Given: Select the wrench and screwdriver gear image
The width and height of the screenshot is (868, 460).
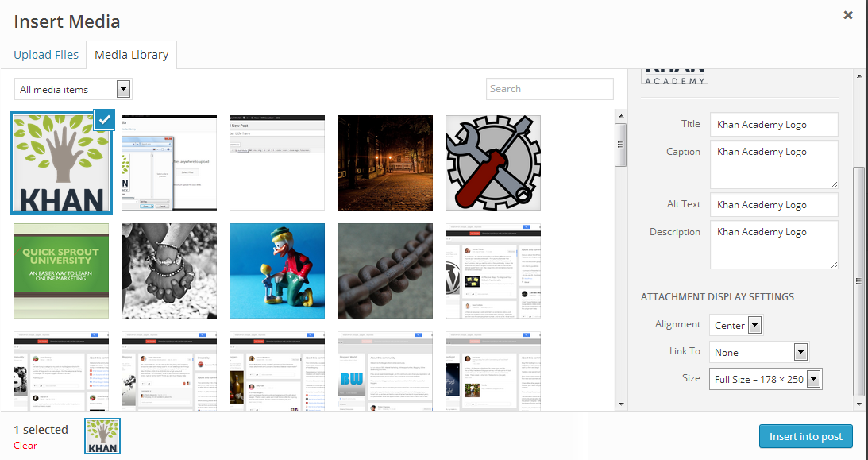Looking at the screenshot, I should pos(493,163).
